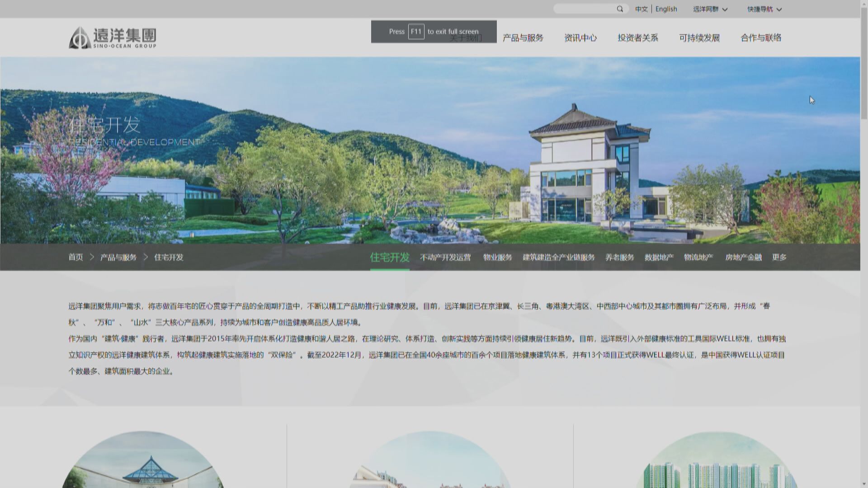Click the search magnifier icon

(x=620, y=9)
